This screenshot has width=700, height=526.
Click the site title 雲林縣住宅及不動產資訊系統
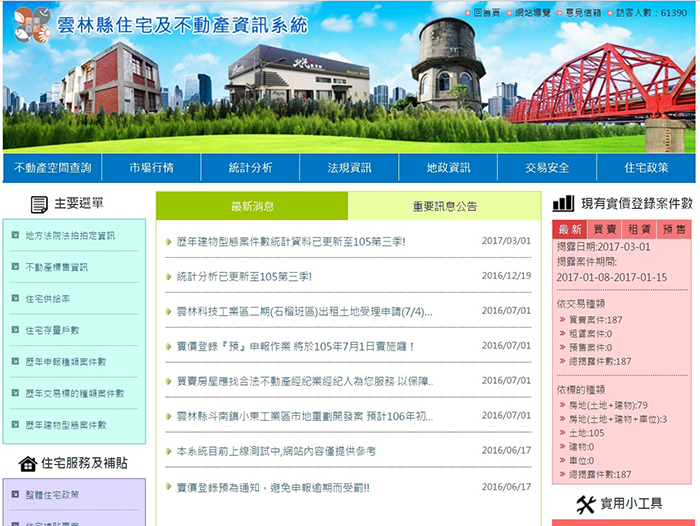[x=182, y=25]
